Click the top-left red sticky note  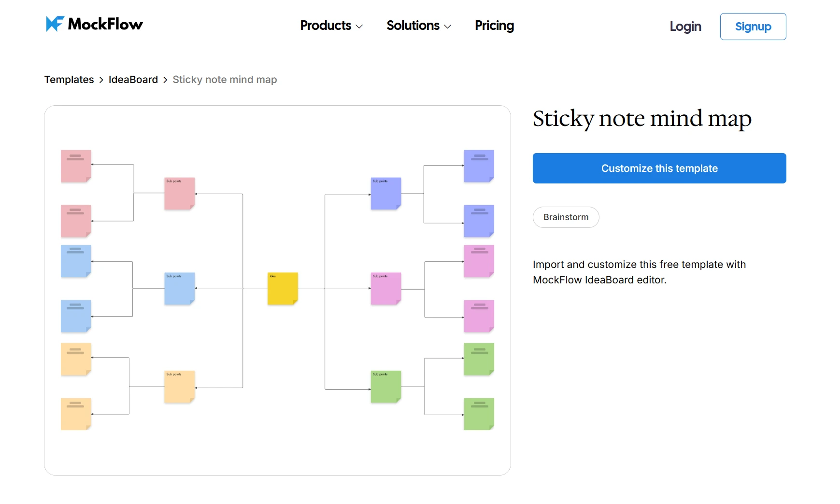pos(75,166)
